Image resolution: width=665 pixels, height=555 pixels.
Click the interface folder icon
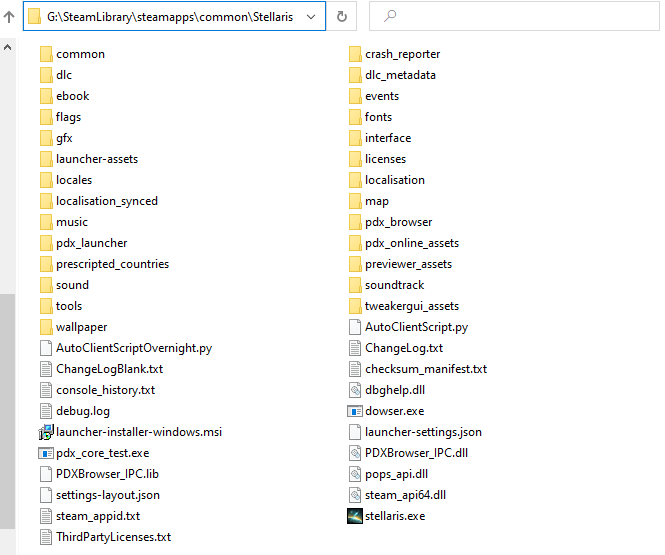(355, 138)
